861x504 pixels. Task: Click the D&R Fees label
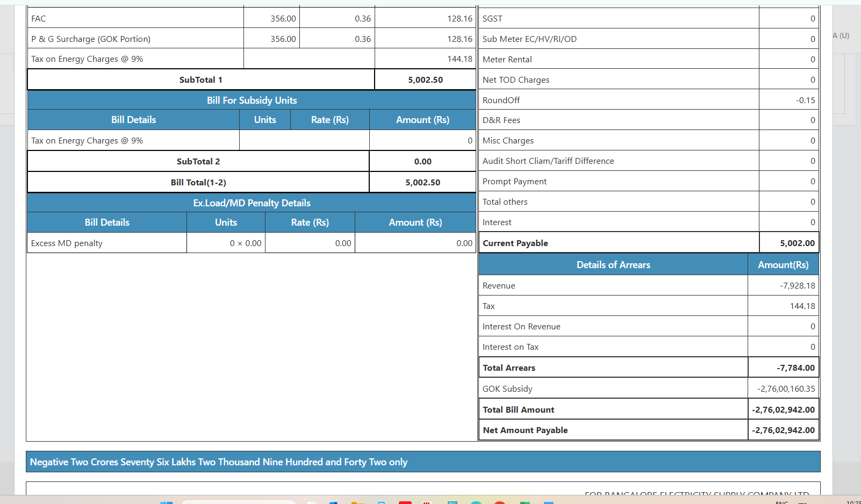tap(501, 120)
